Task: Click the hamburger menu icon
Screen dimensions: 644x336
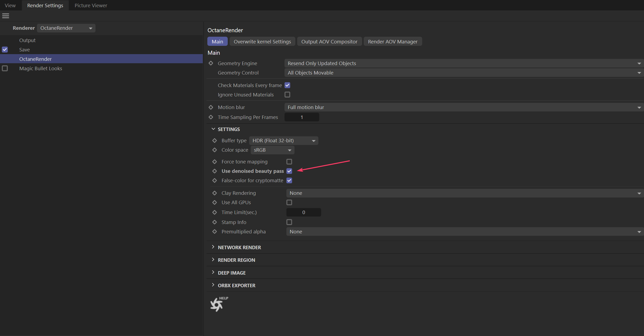Action: [x=6, y=16]
